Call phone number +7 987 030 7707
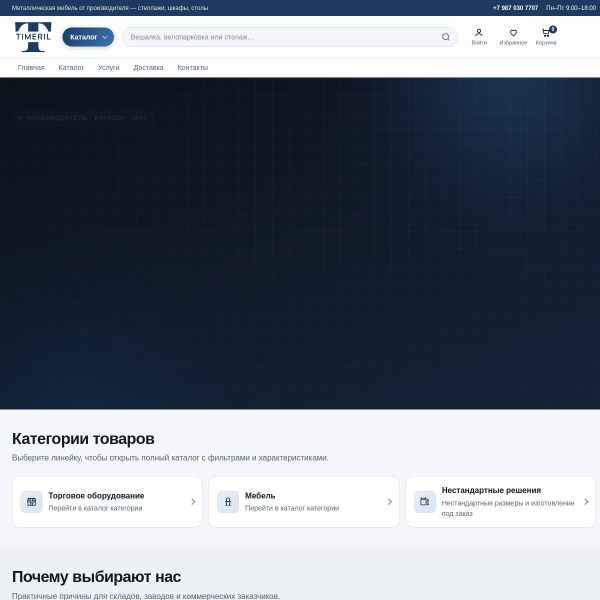Screen dimensions: 600x600 click(x=515, y=8)
